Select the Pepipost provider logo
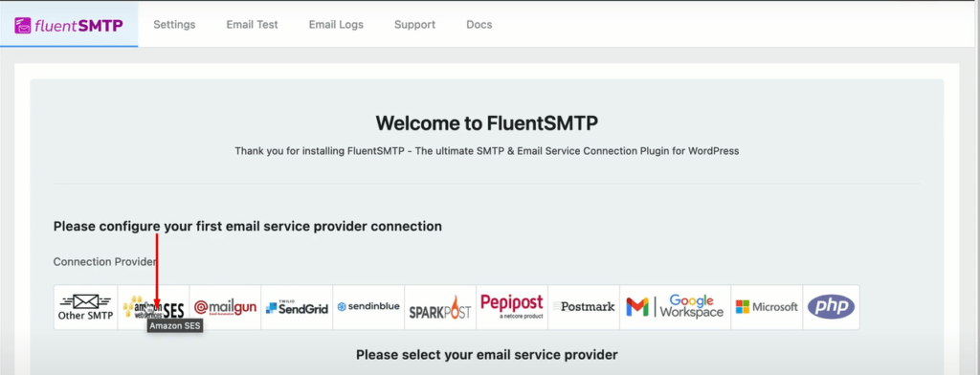Viewport: 980px width, 375px height. (x=513, y=307)
